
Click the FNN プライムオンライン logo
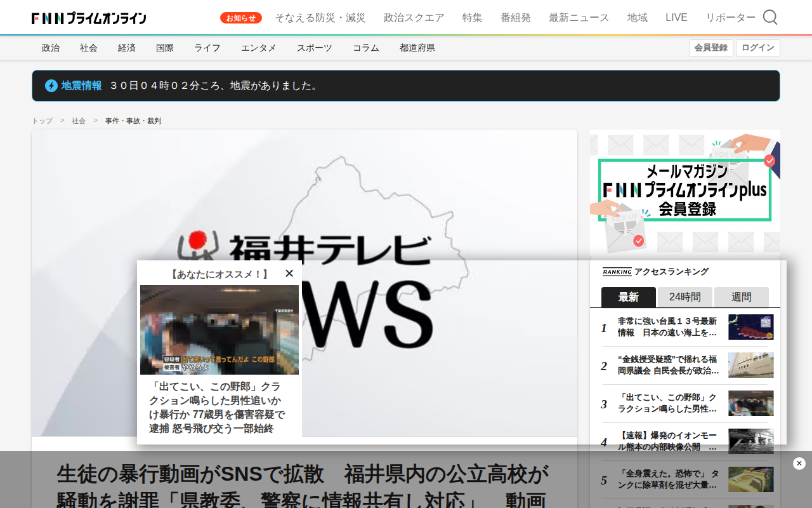pyautogui.click(x=89, y=18)
